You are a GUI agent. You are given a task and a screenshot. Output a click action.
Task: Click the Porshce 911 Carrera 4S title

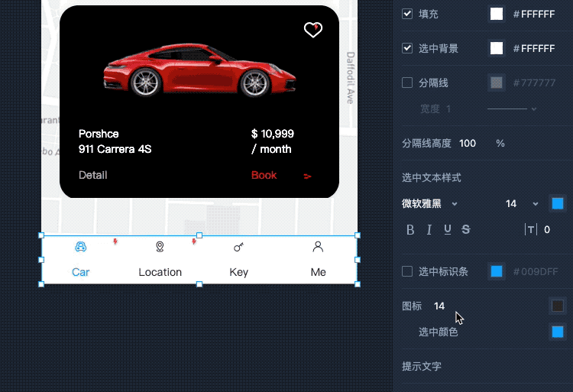(x=115, y=141)
